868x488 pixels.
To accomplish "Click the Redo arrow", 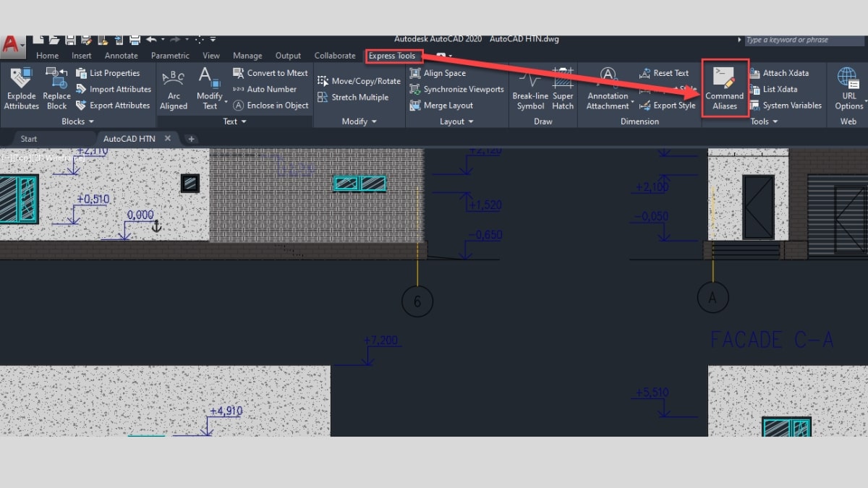I will pyautogui.click(x=176, y=39).
